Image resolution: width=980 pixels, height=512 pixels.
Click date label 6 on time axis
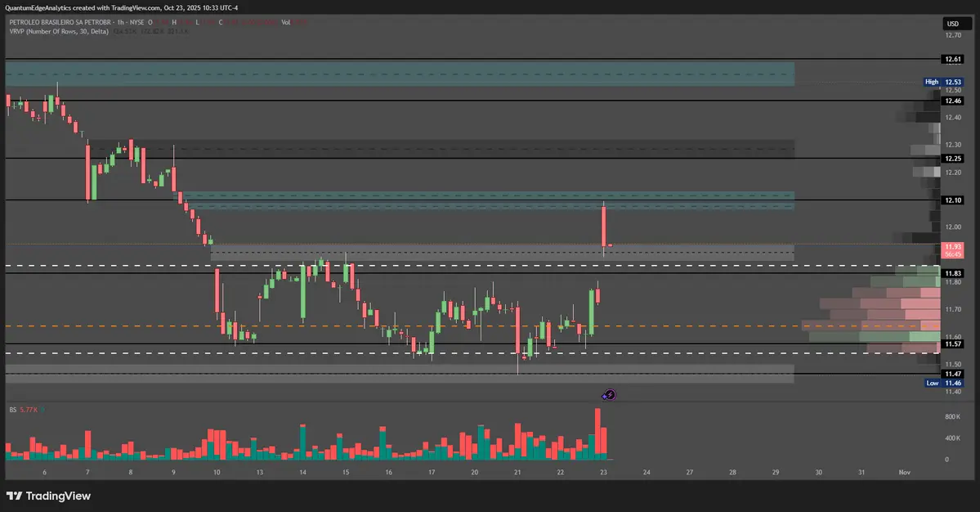[44, 473]
